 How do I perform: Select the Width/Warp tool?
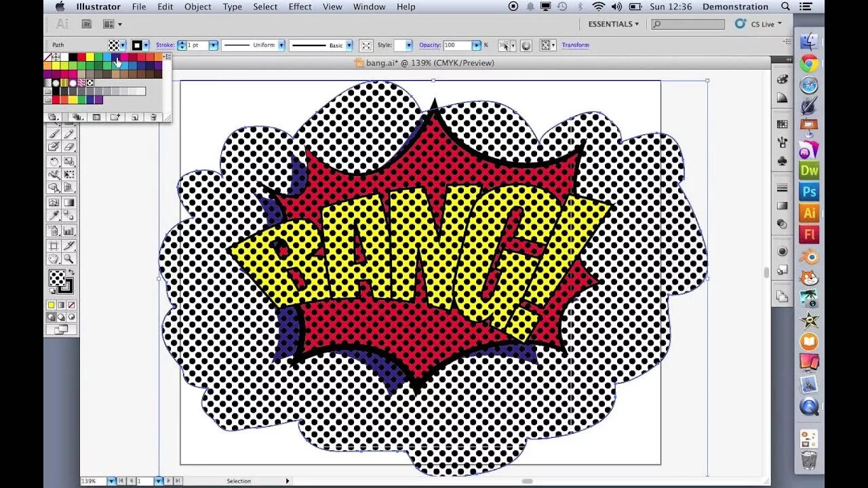pos(54,175)
